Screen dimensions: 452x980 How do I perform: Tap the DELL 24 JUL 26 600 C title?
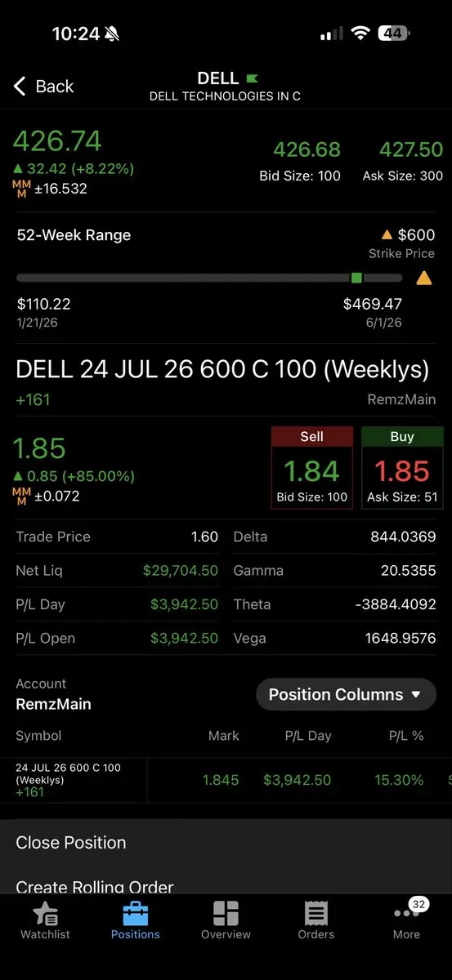coord(222,369)
